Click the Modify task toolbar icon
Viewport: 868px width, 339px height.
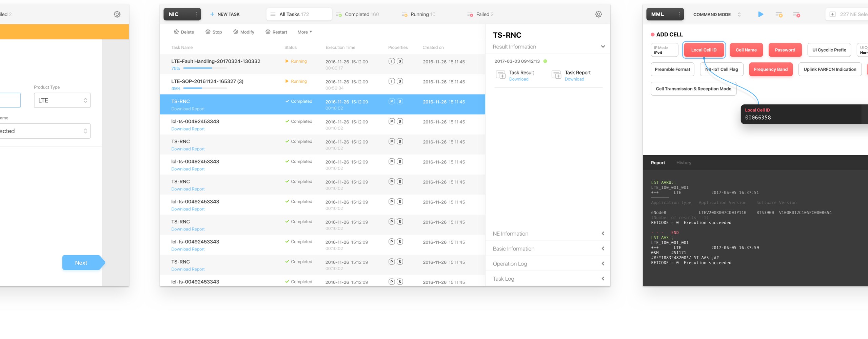[x=243, y=32]
